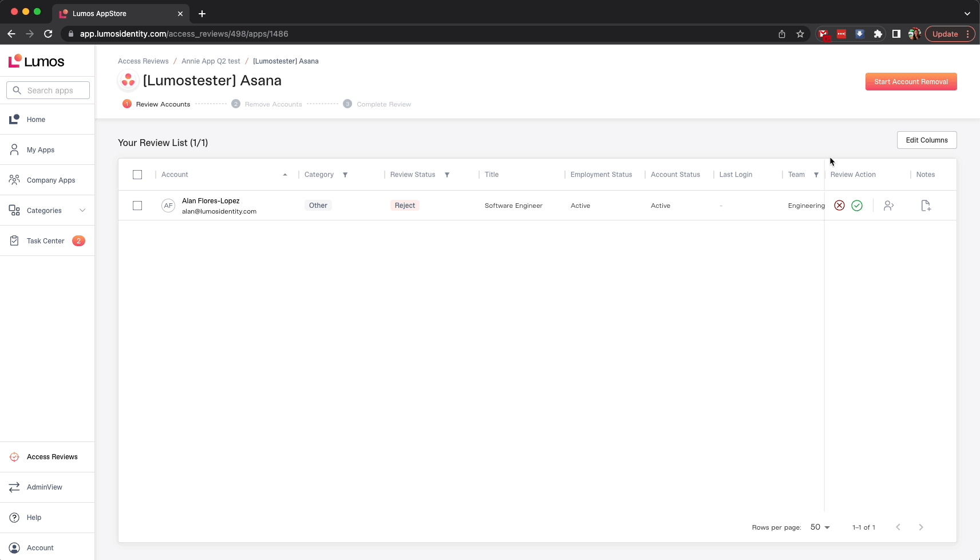Click the Edit Columns button
Screen dimensions: 980x560
(x=927, y=140)
